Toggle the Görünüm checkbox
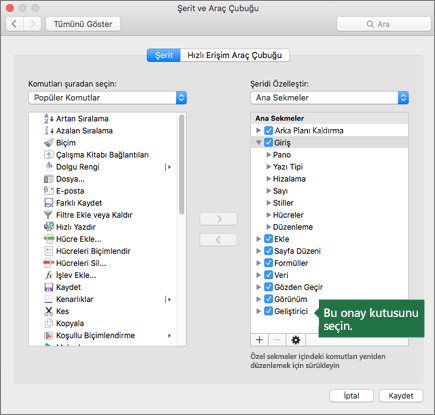The width and height of the screenshot is (435, 415). click(x=268, y=299)
